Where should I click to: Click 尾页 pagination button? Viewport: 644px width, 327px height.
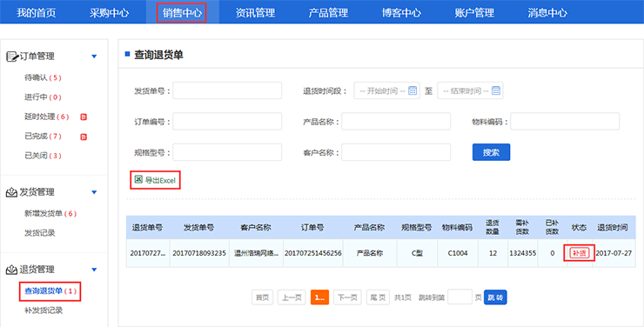[x=378, y=297]
